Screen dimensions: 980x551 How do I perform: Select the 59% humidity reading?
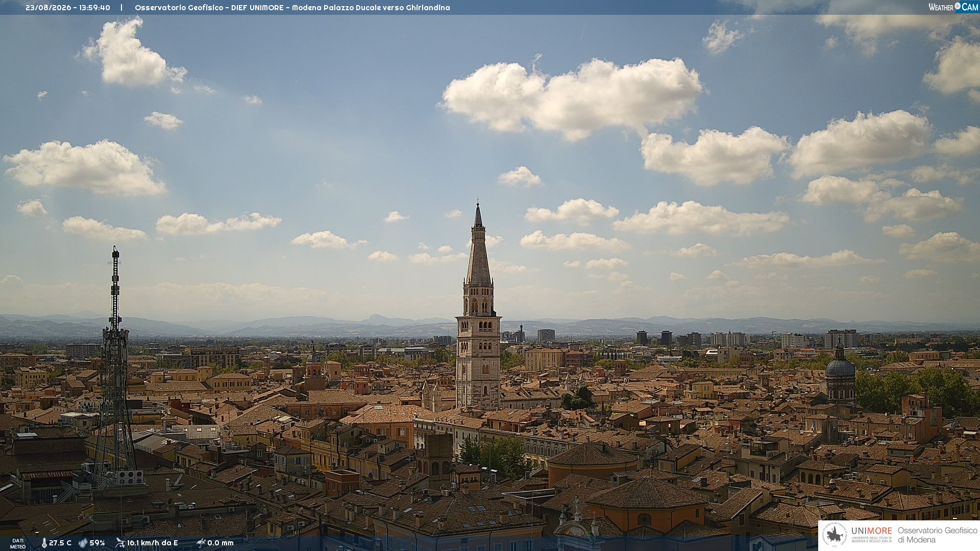tap(97, 543)
